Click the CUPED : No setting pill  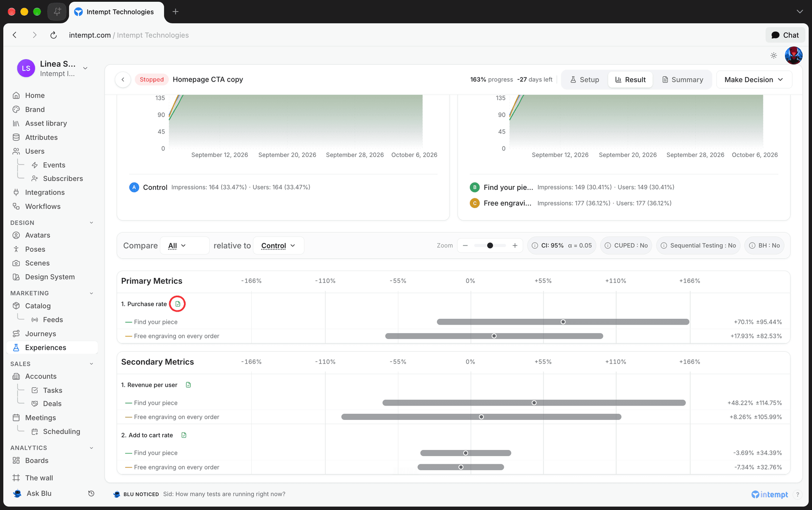click(x=626, y=245)
